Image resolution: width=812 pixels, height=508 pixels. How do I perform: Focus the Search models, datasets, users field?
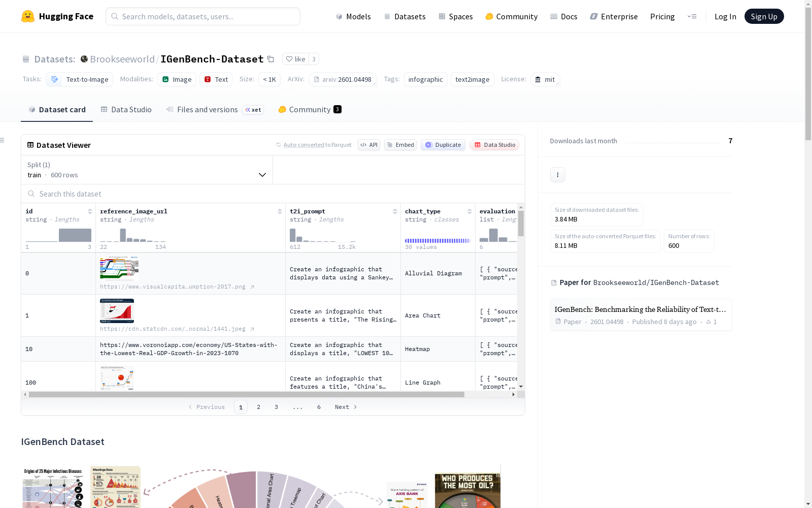[x=203, y=16]
